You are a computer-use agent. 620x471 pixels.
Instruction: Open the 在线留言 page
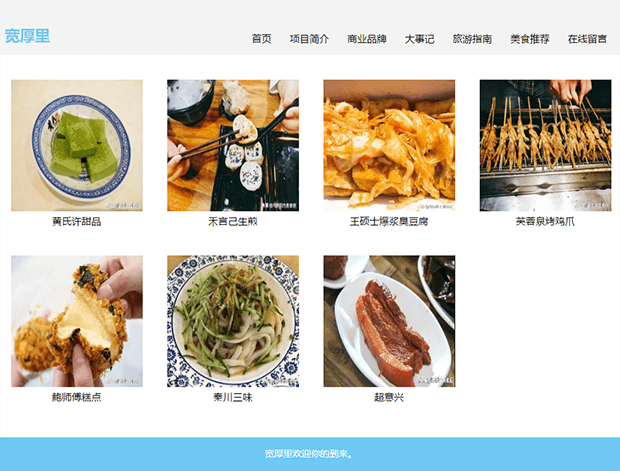click(587, 39)
